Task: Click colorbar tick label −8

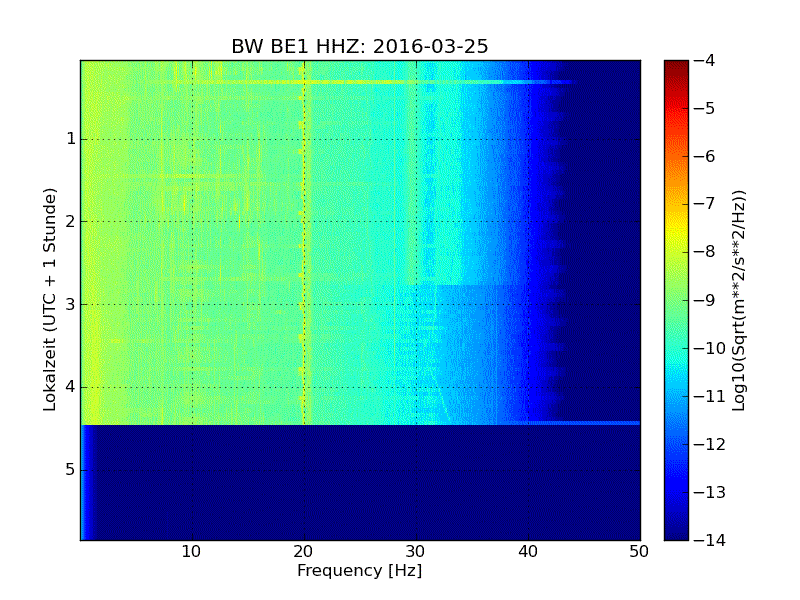Action: (705, 252)
